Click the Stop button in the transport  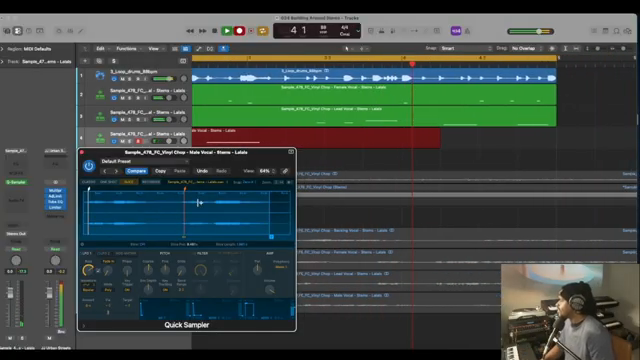(214, 31)
